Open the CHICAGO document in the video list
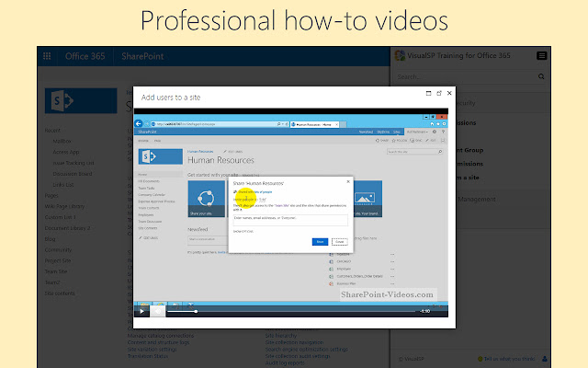The width and height of the screenshot is (588, 368). (x=344, y=261)
